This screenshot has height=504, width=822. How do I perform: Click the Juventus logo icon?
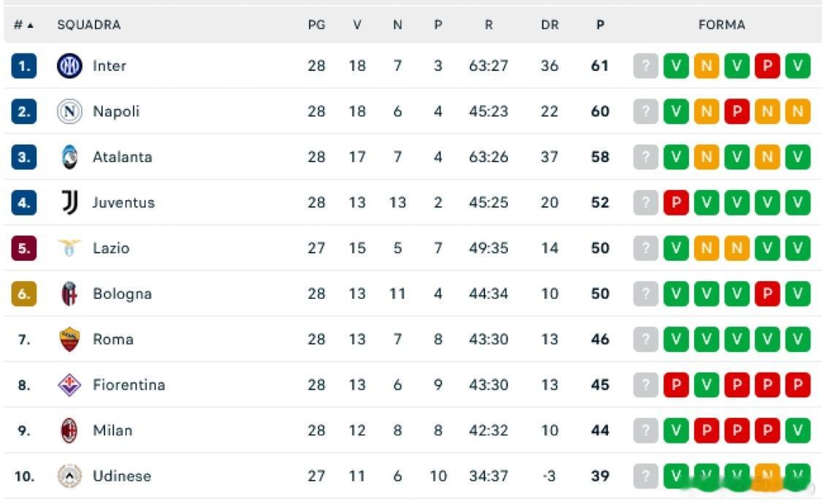coord(69,203)
